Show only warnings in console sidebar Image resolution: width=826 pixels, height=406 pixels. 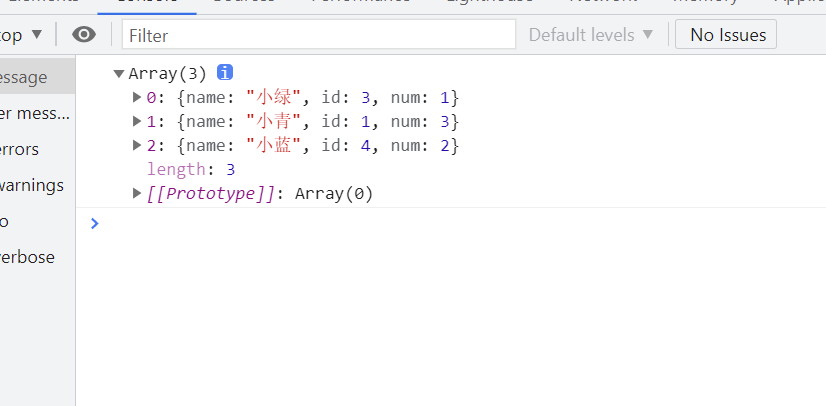(x=32, y=185)
